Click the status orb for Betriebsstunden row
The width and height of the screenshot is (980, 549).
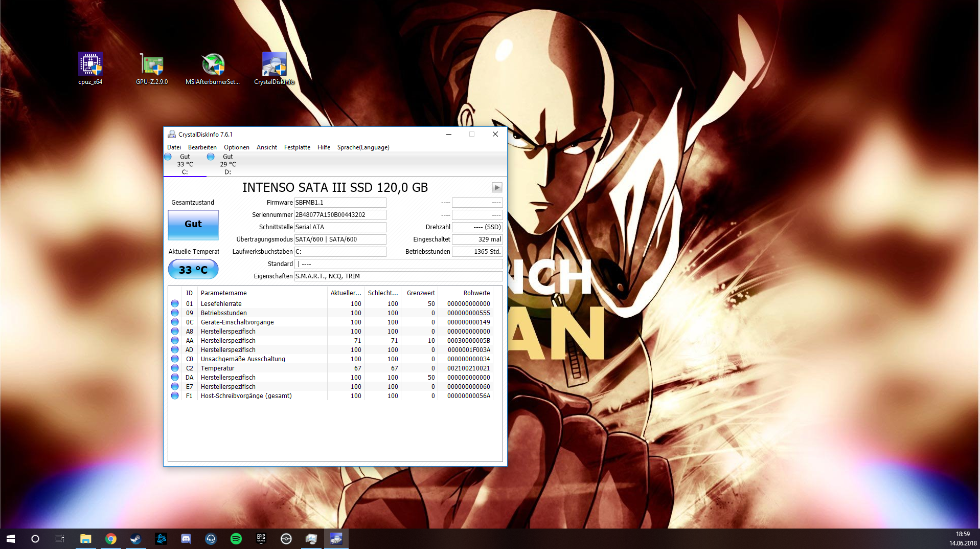point(175,313)
